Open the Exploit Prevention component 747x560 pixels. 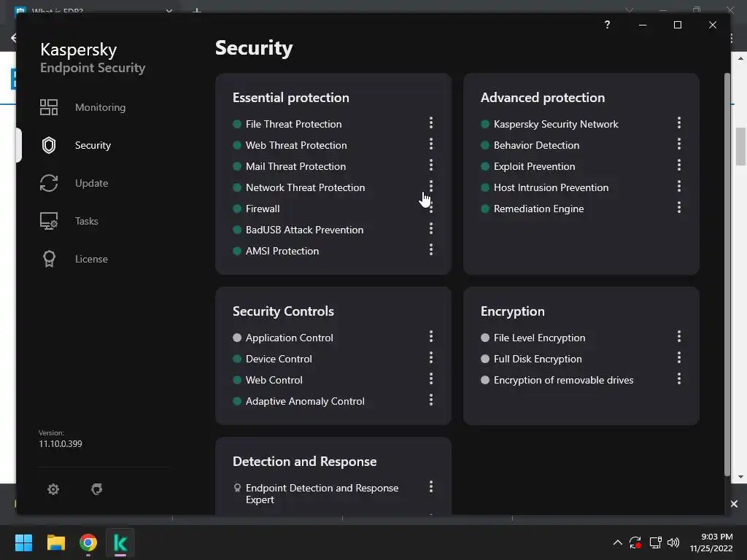(x=535, y=166)
